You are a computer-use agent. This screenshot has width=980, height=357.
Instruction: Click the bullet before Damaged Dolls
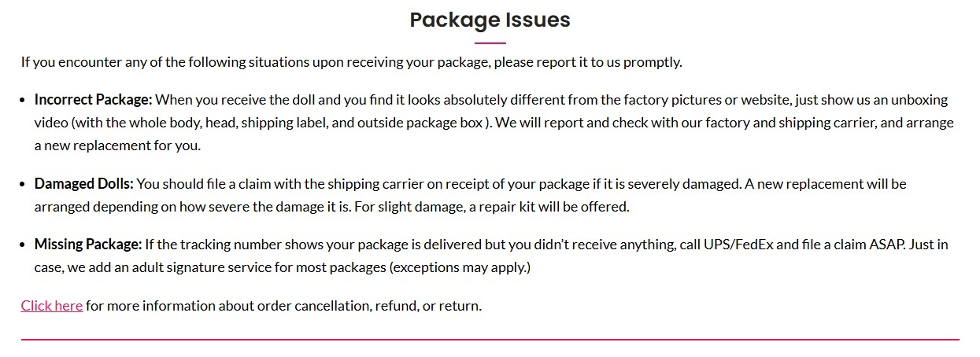24,184
